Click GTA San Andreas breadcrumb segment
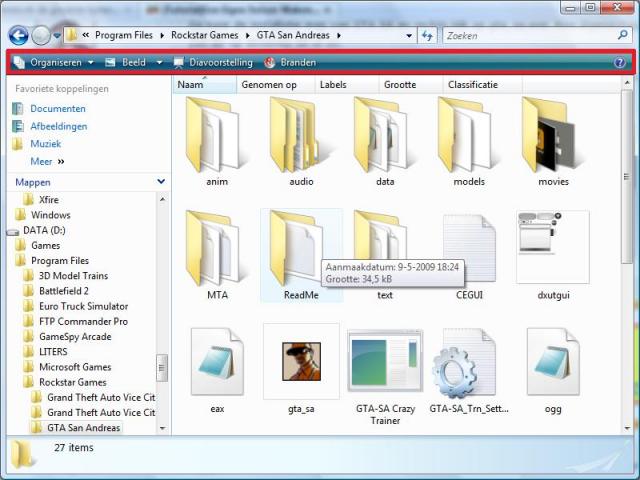Viewport: 640px width, 480px height. point(293,36)
